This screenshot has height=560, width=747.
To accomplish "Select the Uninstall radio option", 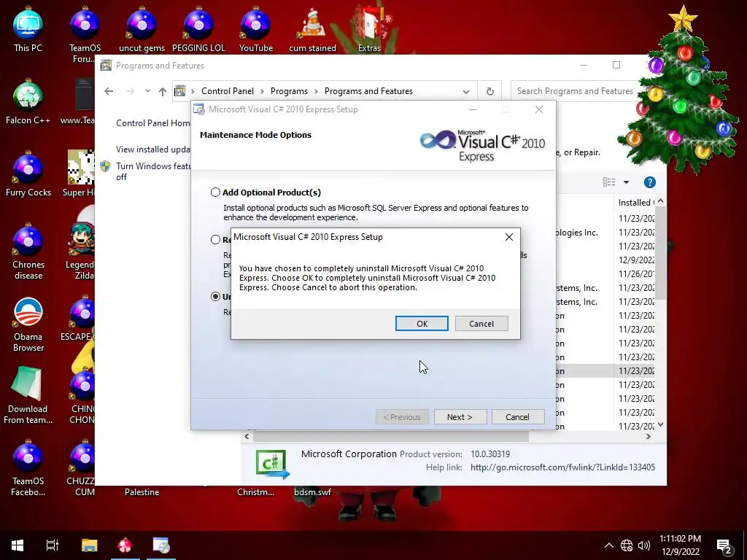I will [215, 297].
